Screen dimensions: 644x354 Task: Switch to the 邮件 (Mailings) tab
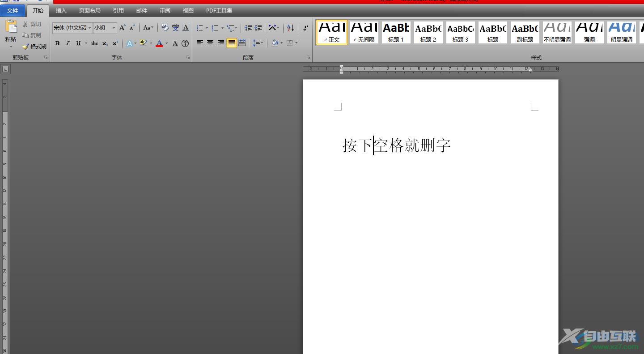point(142,10)
